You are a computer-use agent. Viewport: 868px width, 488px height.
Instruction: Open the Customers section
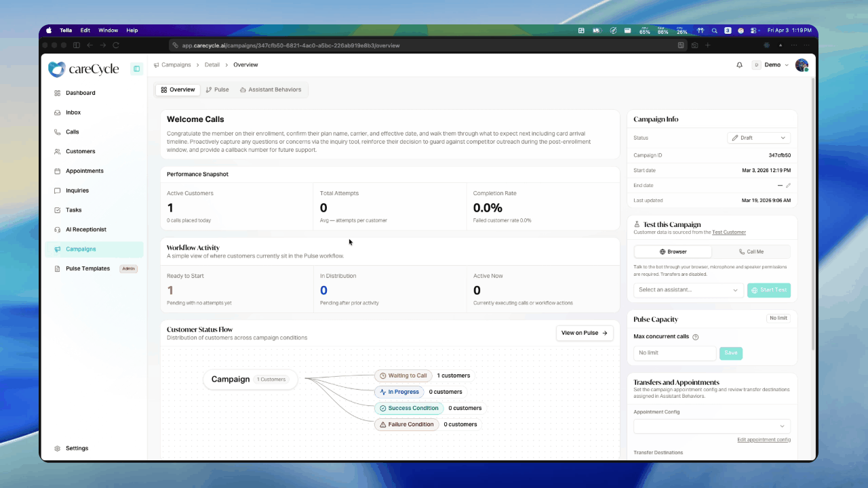[80, 151]
